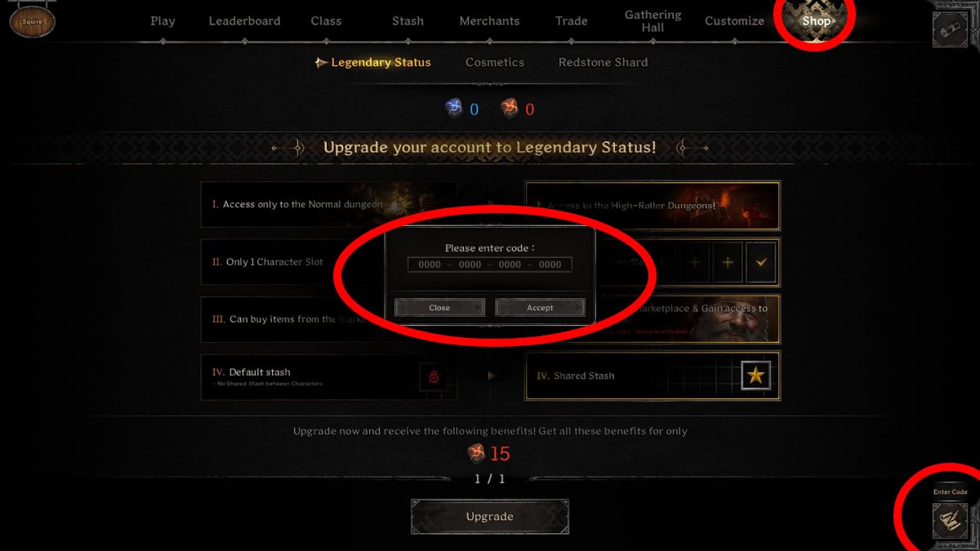Open the Leaderboard menu
This screenshot has width=980, height=551.
pos(244,21)
